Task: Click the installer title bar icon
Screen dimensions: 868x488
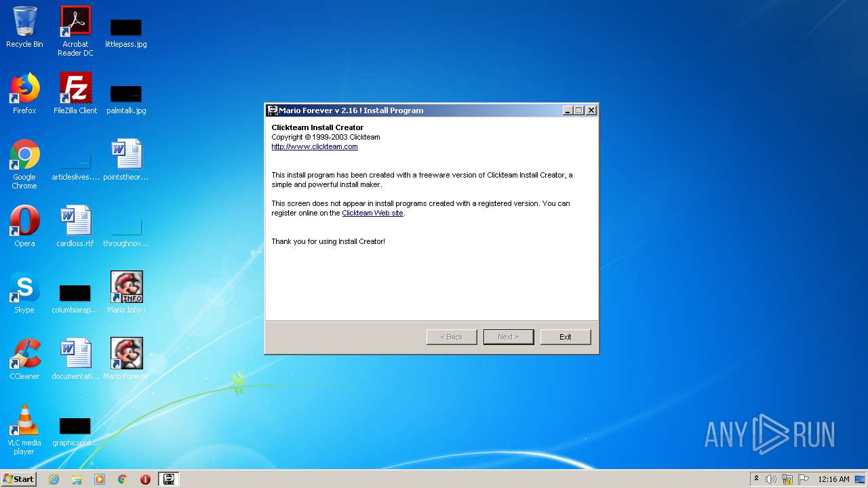Action: pos(273,110)
